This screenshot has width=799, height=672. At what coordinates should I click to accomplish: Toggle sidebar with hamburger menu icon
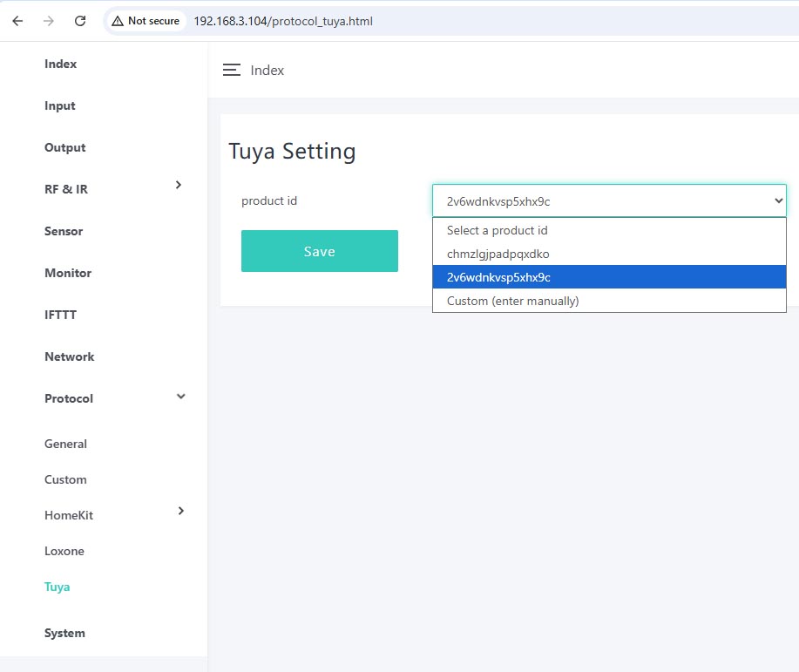(232, 71)
